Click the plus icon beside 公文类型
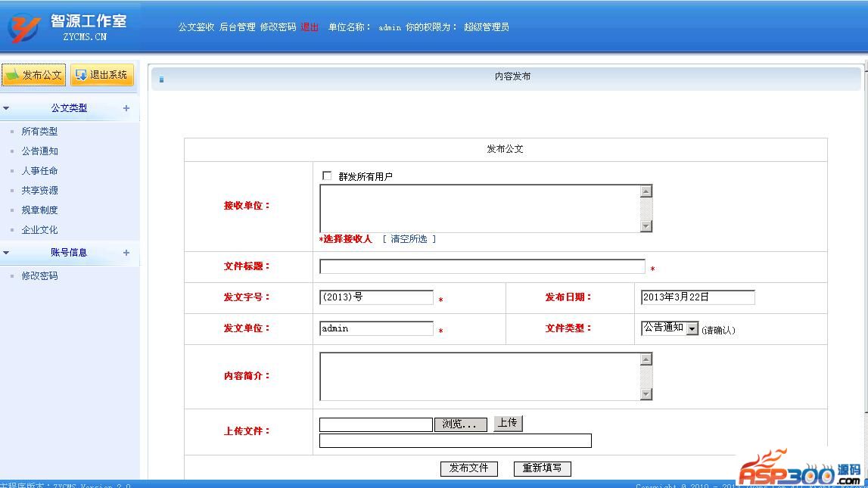This screenshot has width=868, height=488. tap(126, 108)
